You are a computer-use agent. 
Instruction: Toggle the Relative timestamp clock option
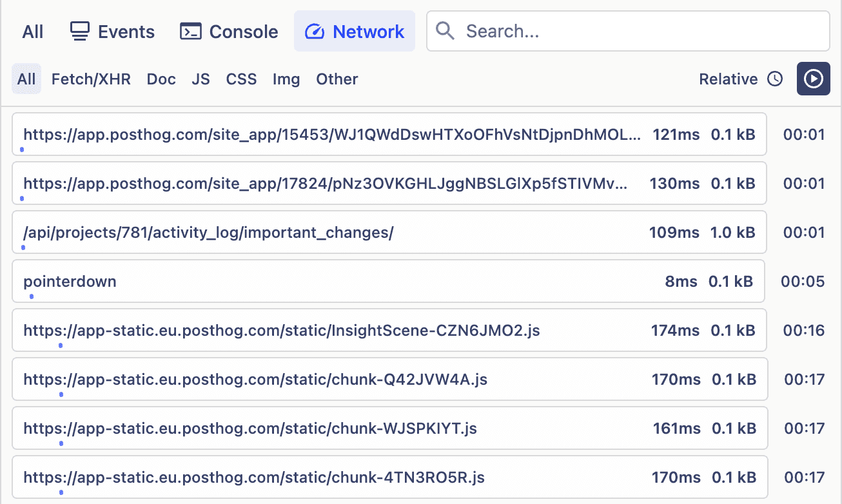tap(740, 79)
